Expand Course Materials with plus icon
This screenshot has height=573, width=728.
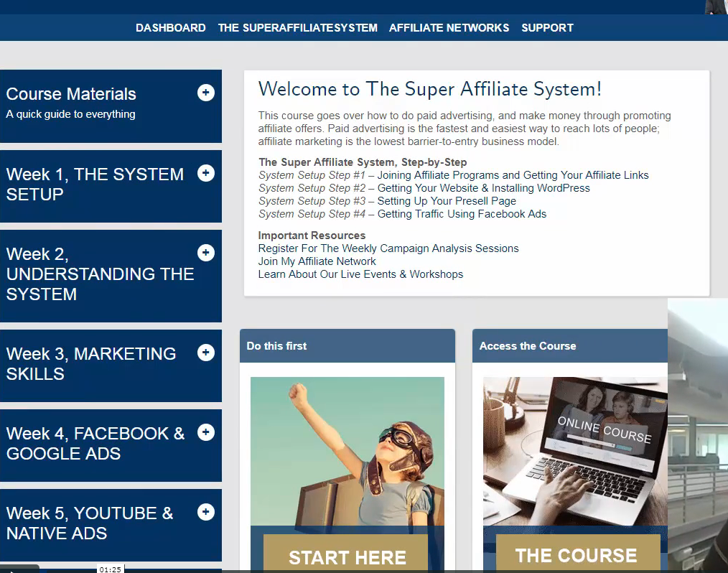point(205,93)
